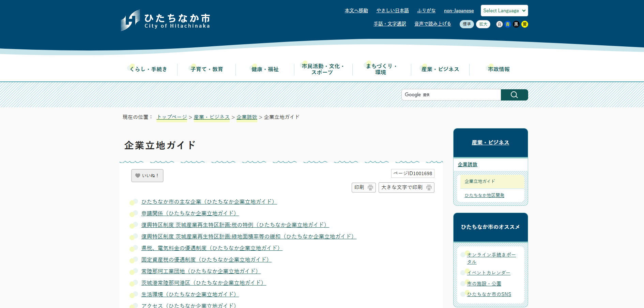Click 音声で読み上げる link
The image size is (644, 308).
432,24
